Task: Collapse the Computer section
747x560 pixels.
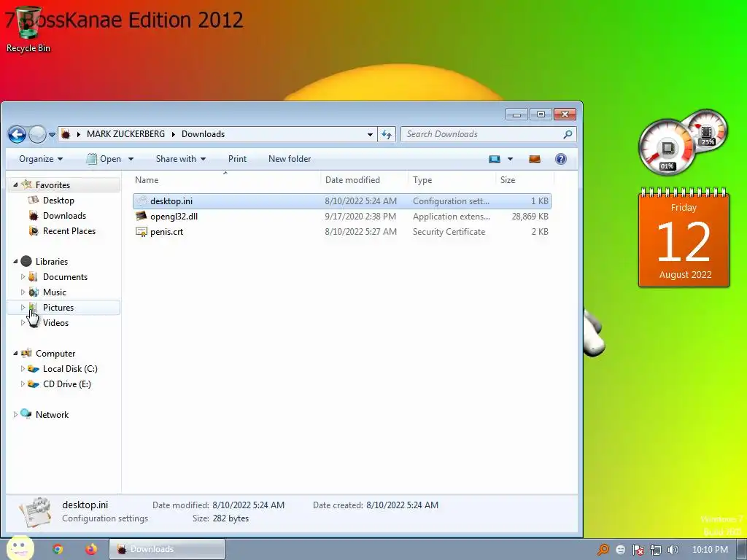Action: 15,354
